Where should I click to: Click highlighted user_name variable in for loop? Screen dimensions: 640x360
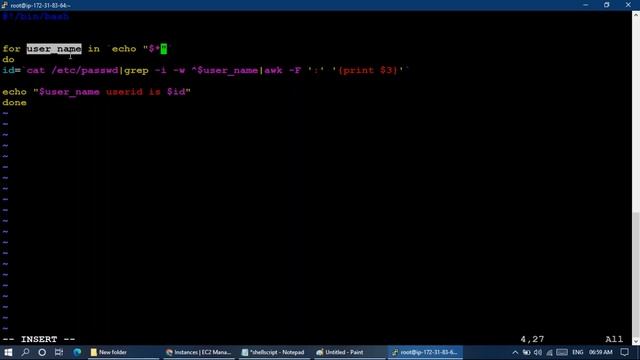[54, 49]
